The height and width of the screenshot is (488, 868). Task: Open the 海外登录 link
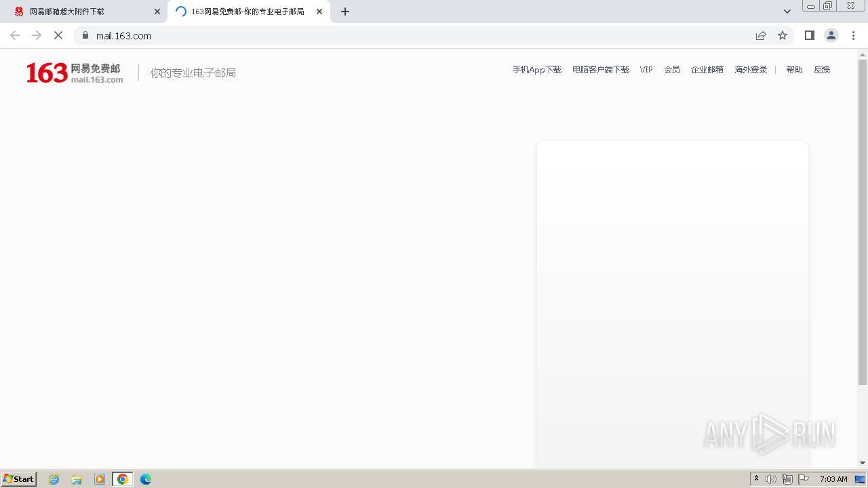(x=751, y=70)
